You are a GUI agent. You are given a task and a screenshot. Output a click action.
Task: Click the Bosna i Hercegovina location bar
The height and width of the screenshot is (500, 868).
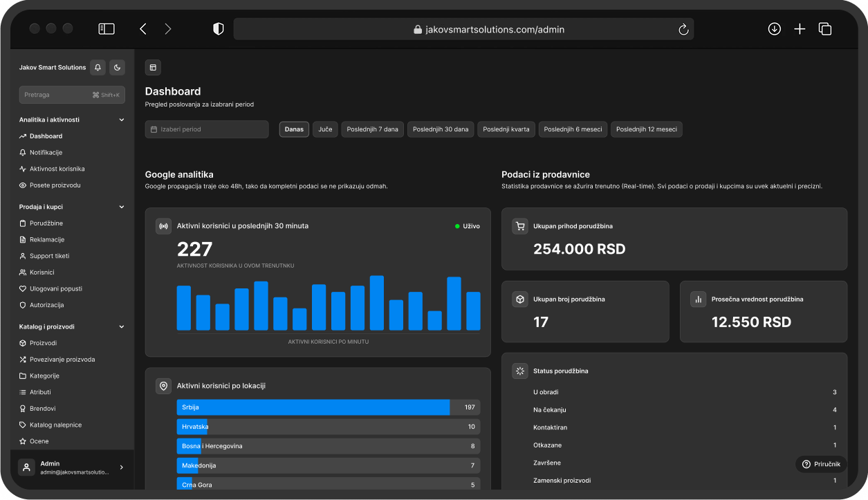click(x=329, y=446)
